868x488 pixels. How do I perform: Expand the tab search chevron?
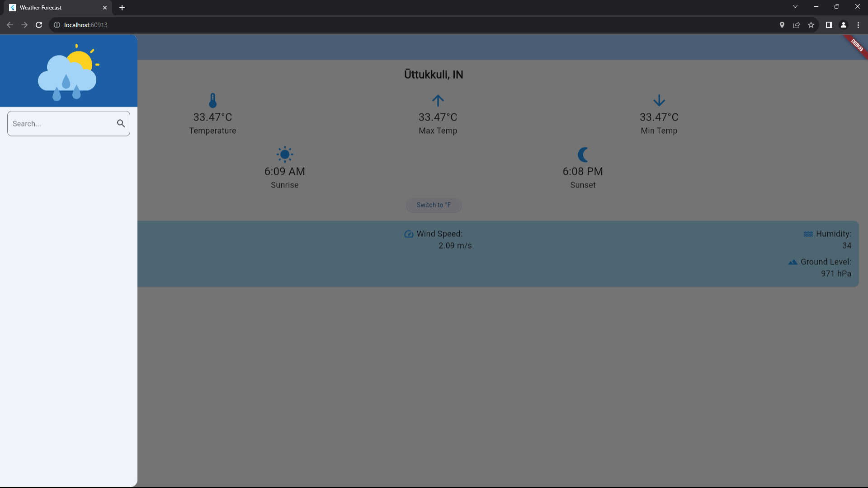pos(795,7)
